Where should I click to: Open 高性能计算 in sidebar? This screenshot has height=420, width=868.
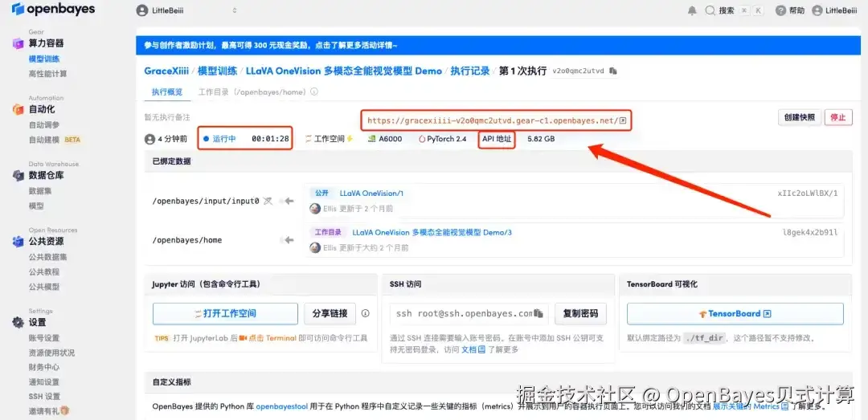(47, 74)
